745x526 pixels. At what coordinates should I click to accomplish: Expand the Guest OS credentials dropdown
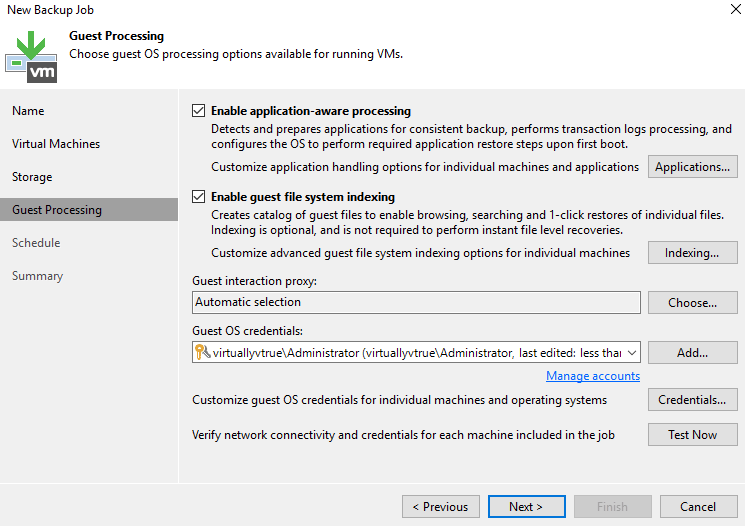632,352
